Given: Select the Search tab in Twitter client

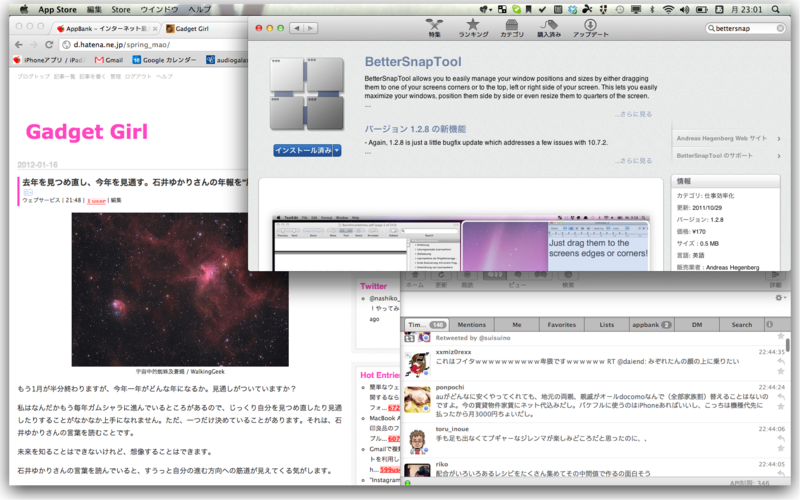Looking at the screenshot, I should 741,324.
